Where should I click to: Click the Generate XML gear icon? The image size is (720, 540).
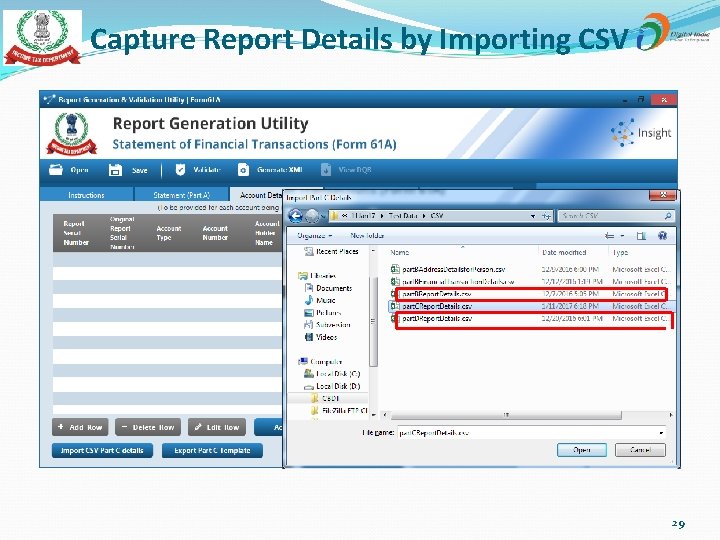[243, 170]
